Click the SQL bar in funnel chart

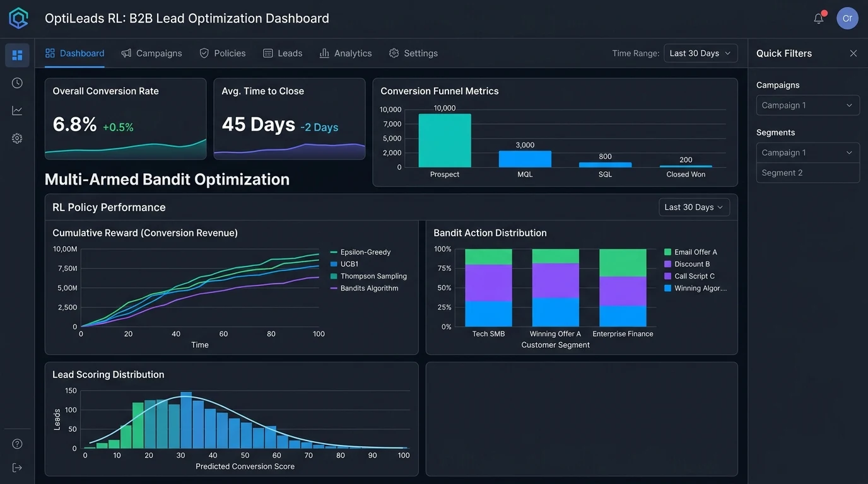[x=606, y=165]
